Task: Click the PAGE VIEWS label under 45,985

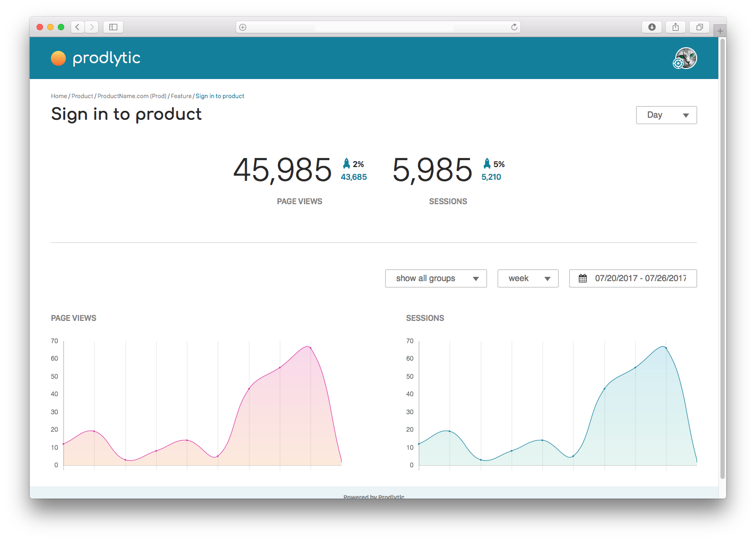Action: [300, 202]
